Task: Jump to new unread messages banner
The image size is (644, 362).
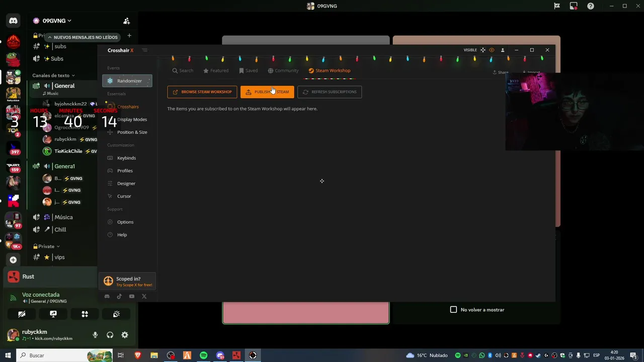Action: point(83,37)
